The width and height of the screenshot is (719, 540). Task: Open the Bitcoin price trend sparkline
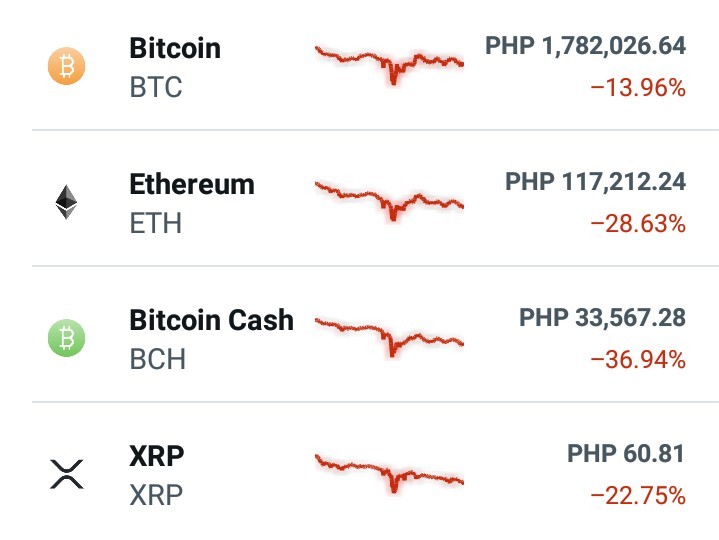tap(389, 65)
